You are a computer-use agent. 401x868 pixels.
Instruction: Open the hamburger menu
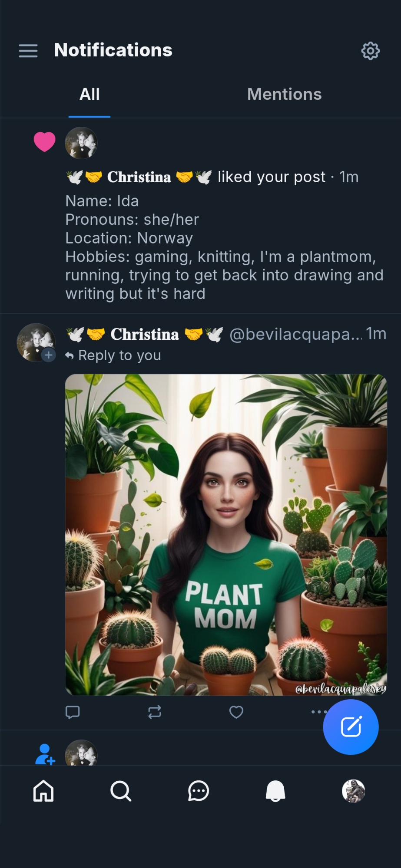[28, 51]
